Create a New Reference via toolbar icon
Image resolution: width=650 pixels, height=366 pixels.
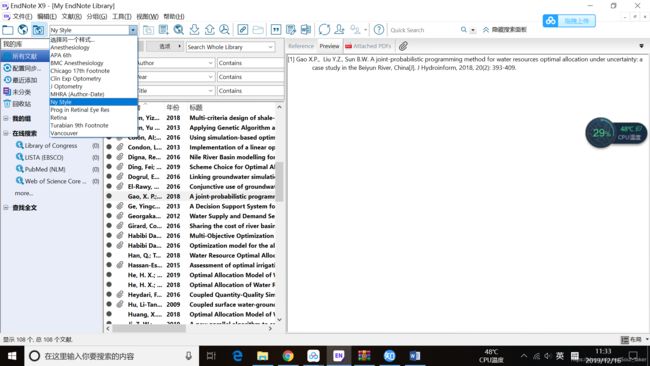pos(163,30)
